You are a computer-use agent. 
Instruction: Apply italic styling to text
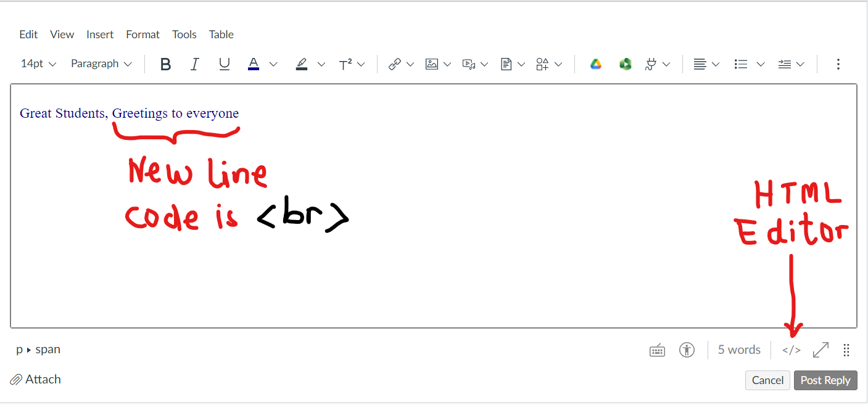point(194,63)
